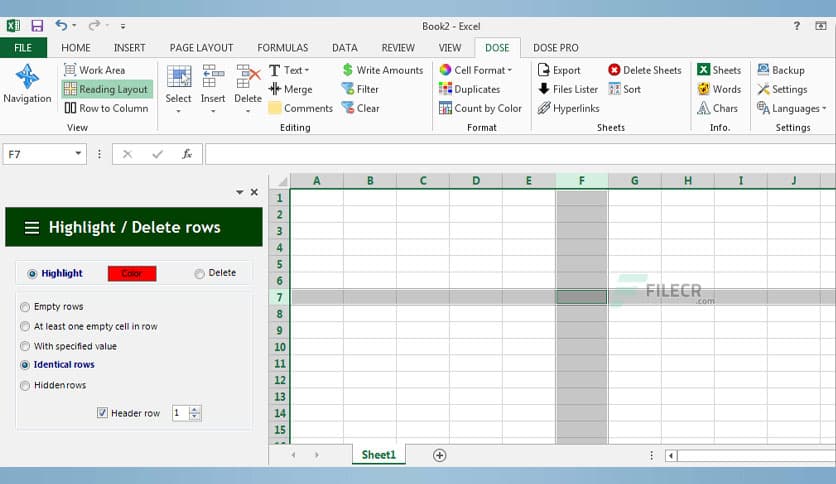
Task: Open the DOSE Filter tool
Action: click(x=360, y=89)
